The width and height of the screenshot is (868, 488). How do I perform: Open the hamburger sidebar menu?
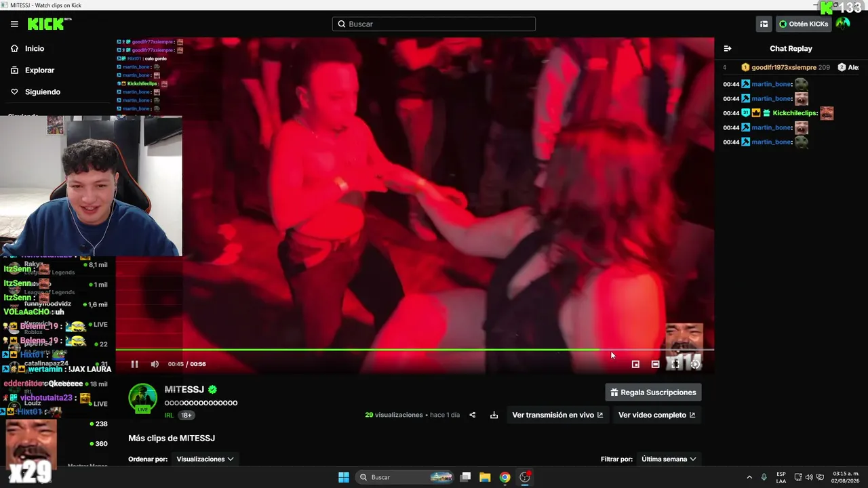14,24
